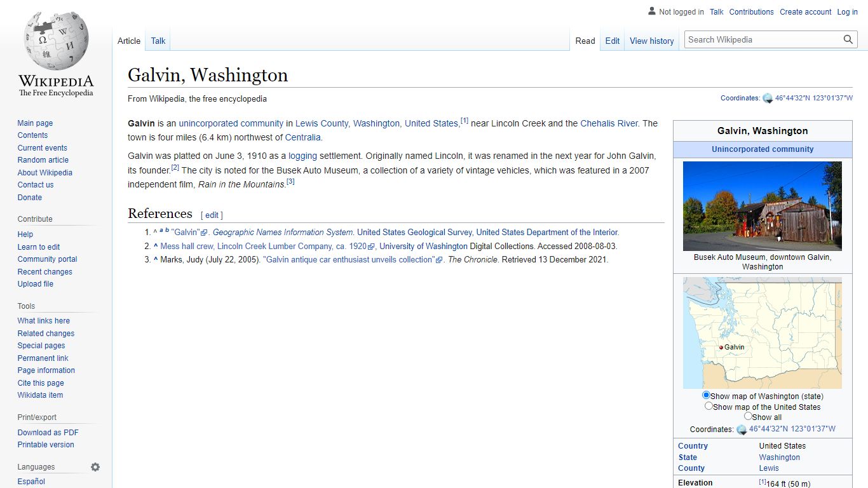Switch to the Article tab

tap(129, 41)
